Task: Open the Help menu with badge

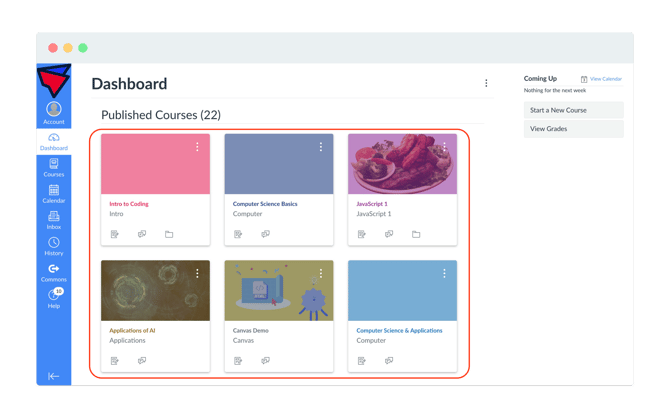Action: point(54,299)
